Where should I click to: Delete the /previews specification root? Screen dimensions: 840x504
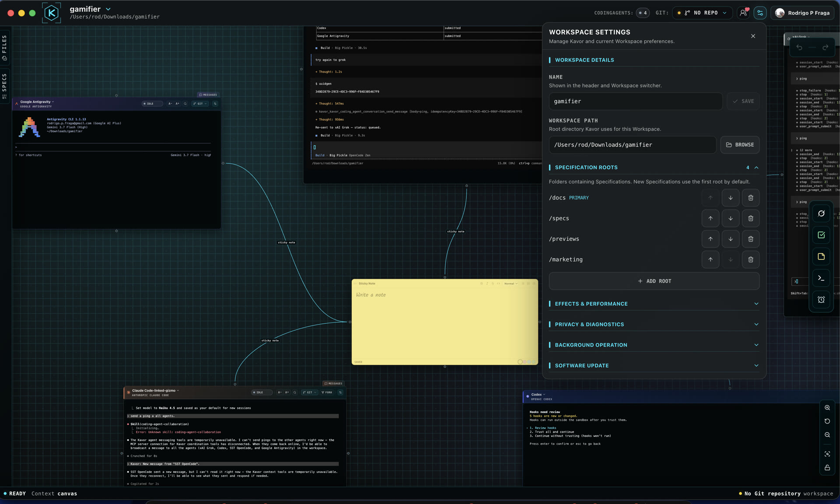750,239
